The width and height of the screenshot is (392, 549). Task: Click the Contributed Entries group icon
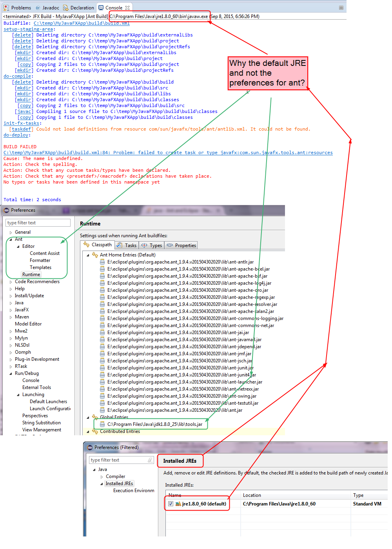pyautogui.click(x=95, y=431)
